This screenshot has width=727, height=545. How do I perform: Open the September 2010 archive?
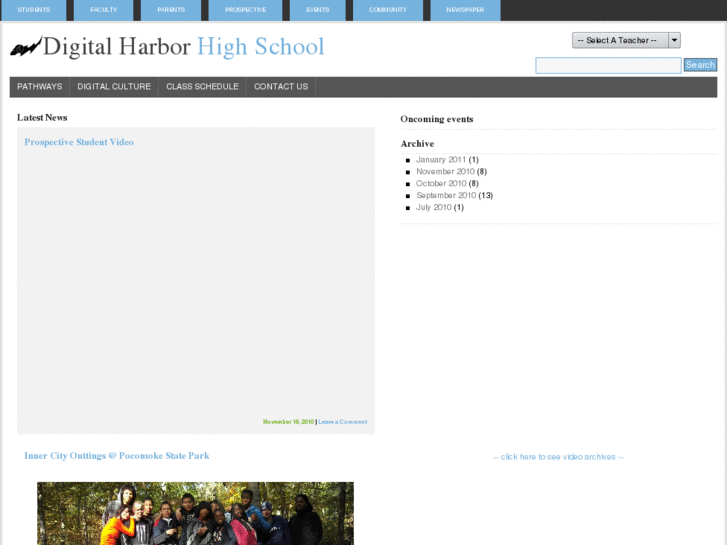coord(446,196)
